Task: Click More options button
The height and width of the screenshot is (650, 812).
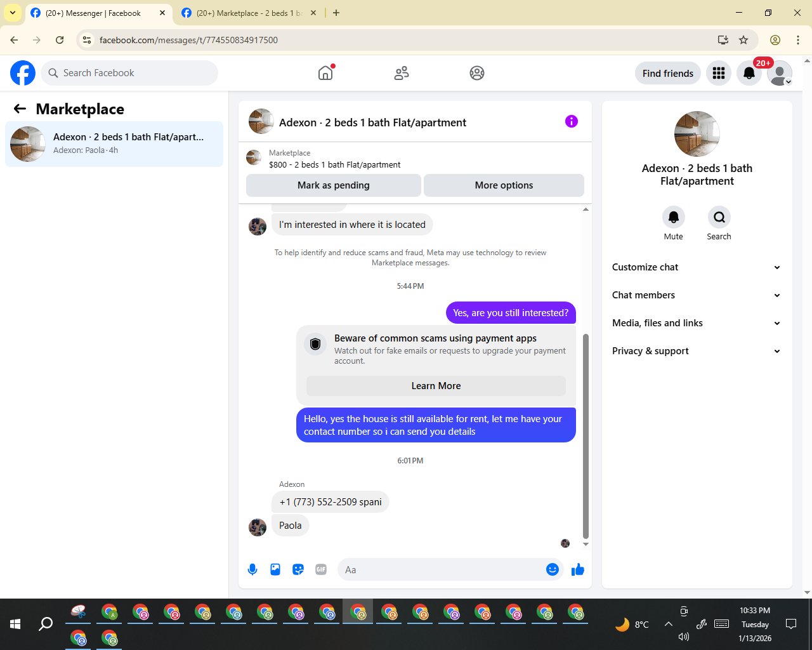Action: pos(504,185)
